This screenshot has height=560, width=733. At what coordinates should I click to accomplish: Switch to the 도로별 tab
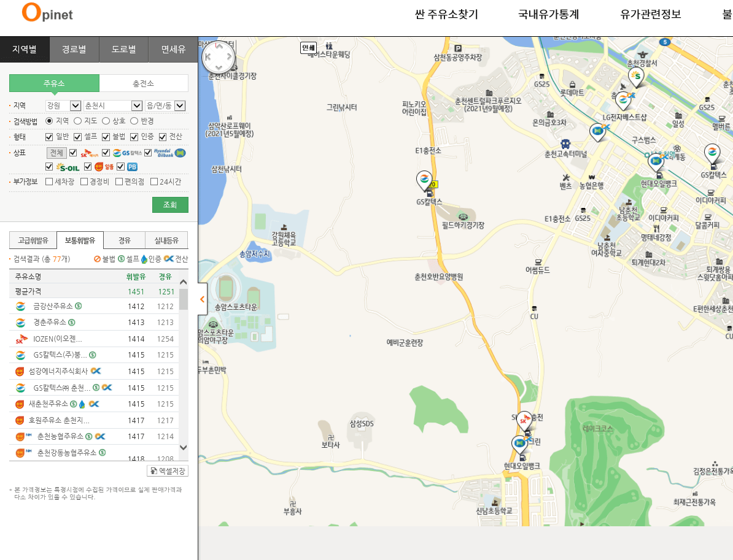(124, 50)
